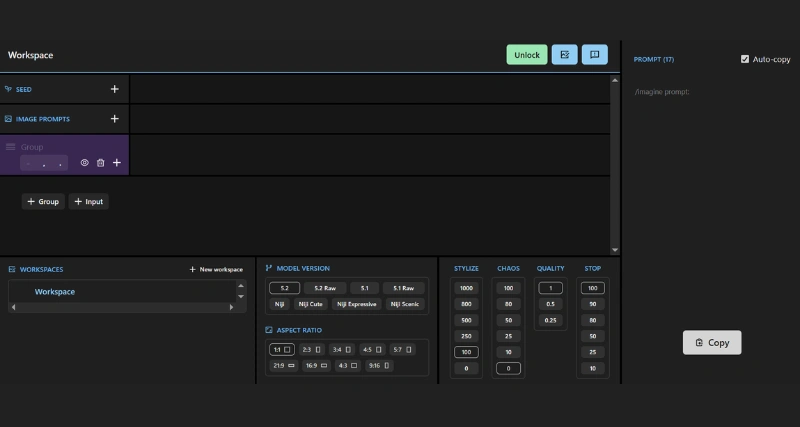
Task: Set Stylize value to 1000
Action: click(x=466, y=288)
